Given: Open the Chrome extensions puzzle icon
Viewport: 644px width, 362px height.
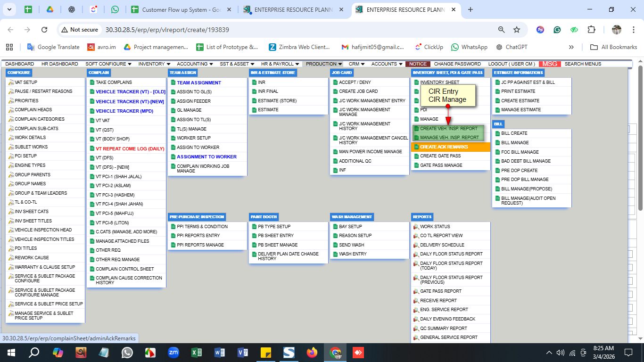Looking at the screenshot, I should (591, 30).
